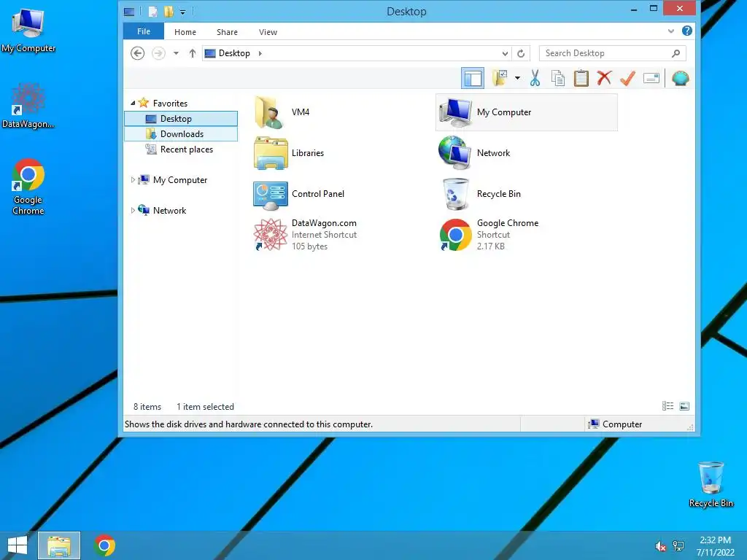Screen dimensions: 747x560
Task: Switch to large icons view button
Action: coord(684,406)
